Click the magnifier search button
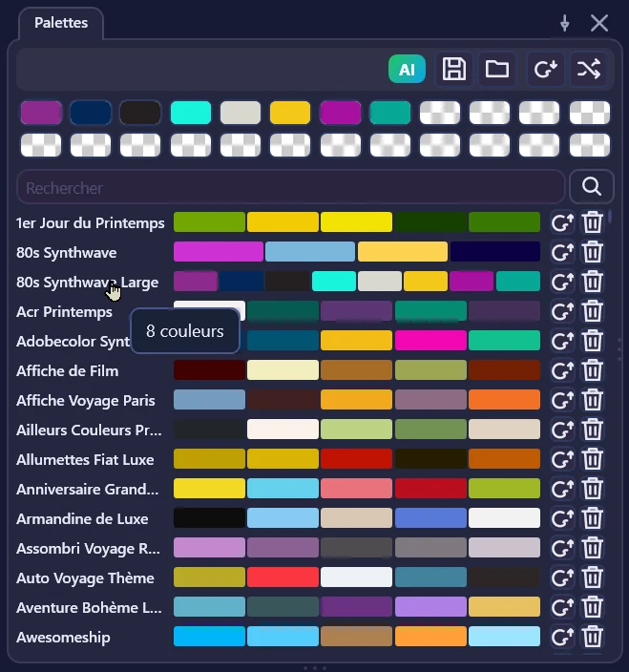The width and height of the screenshot is (629, 672). (x=591, y=186)
